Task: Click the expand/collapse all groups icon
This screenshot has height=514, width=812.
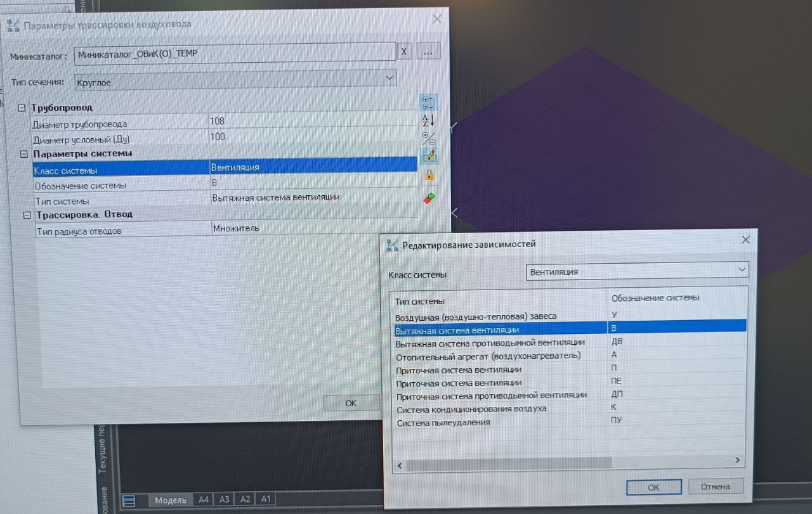Action: (428, 138)
